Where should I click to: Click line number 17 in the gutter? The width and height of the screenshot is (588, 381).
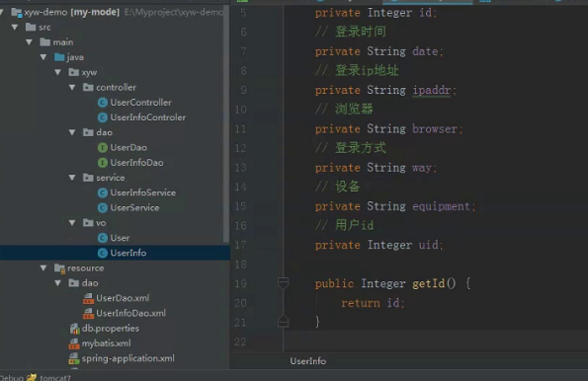pos(240,245)
